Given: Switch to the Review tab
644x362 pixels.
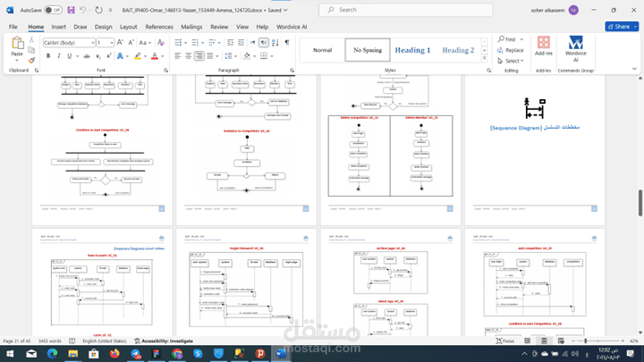Looking at the screenshot, I should 219,27.
